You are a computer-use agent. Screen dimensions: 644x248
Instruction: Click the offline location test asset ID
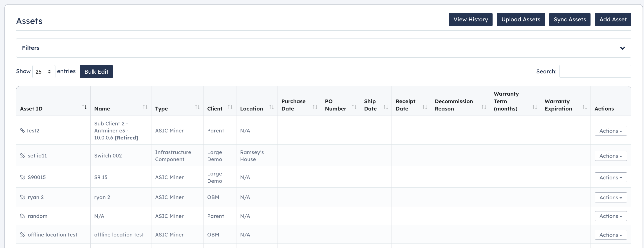click(x=52, y=235)
